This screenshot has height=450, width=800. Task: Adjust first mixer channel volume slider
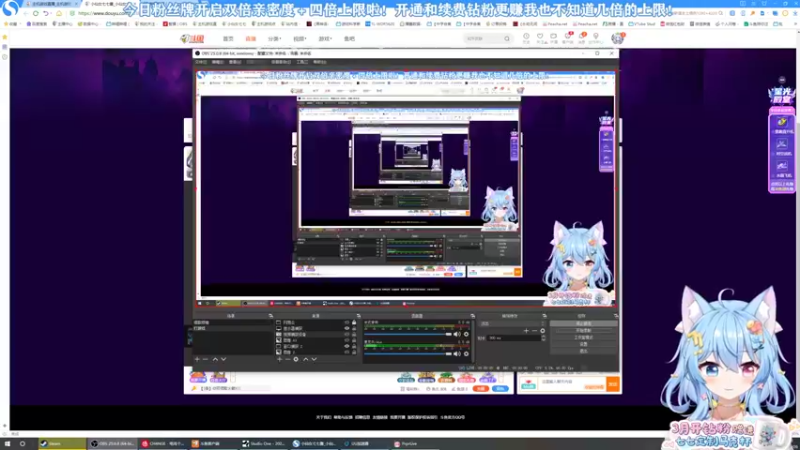coord(408,334)
